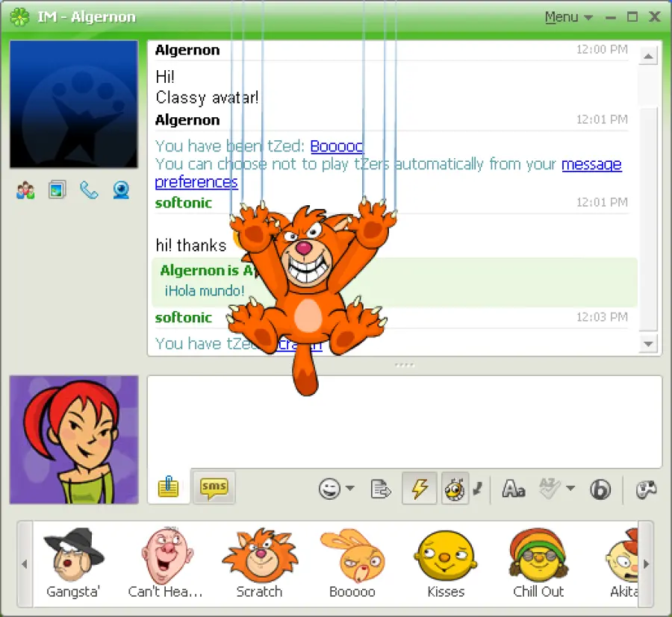This screenshot has height=617, width=672.
Task: Invite more contacts with the group icon
Action: [25, 190]
